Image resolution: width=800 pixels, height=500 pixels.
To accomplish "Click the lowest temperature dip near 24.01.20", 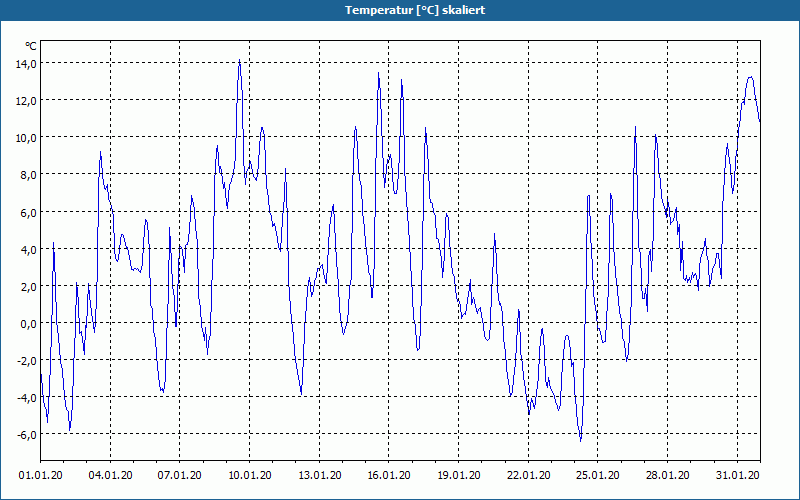I will pos(581,440).
